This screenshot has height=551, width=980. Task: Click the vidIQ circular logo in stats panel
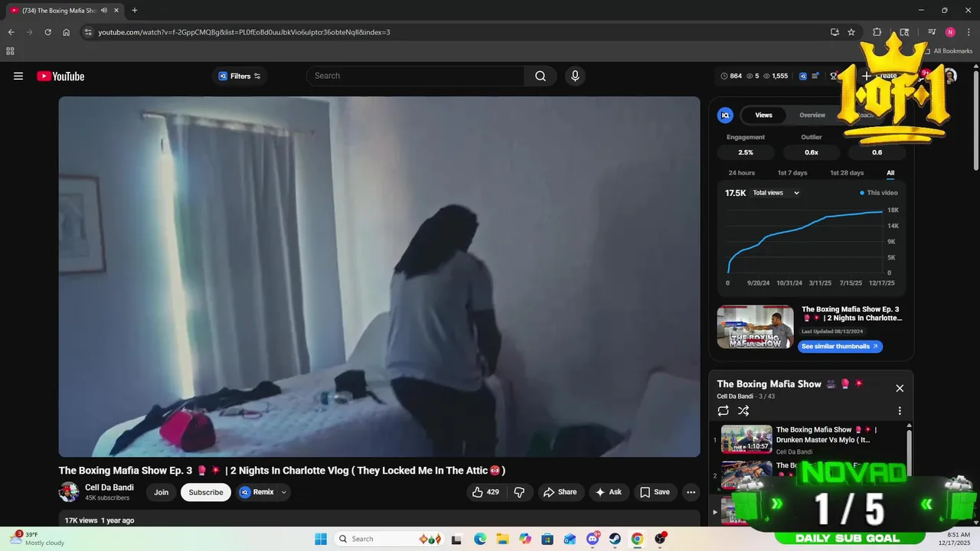coord(725,115)
